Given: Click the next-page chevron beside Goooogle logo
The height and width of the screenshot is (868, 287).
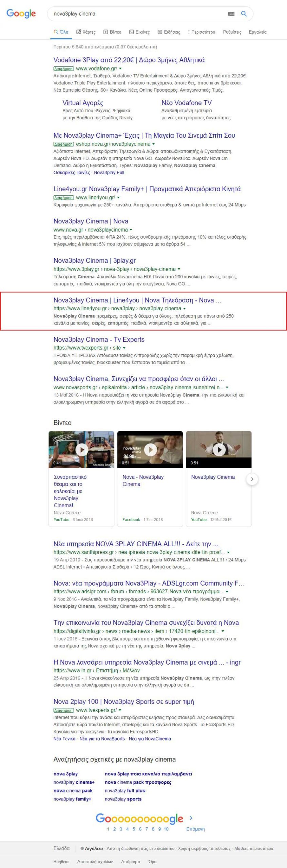Looking at the screenshot, I should pyautogui.click(x=191, y=818).
